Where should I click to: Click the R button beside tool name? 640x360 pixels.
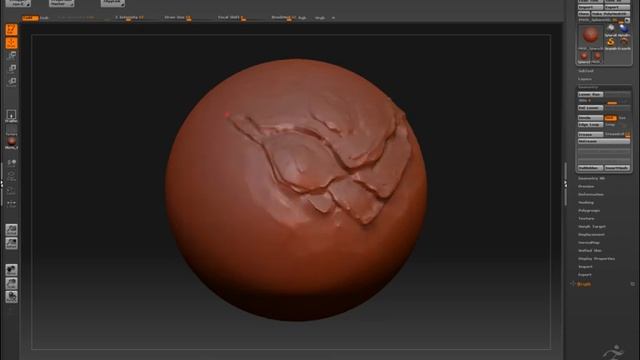(627, 20)
